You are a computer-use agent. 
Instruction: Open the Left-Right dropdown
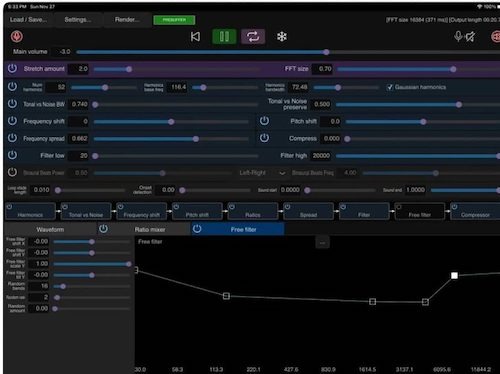point(262,173)
